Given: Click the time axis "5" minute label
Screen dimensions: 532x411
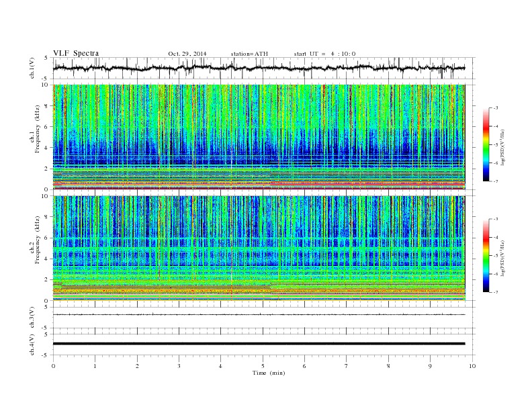Looking at the screenshot, I should pyautogui.click(x=263, y=366).
